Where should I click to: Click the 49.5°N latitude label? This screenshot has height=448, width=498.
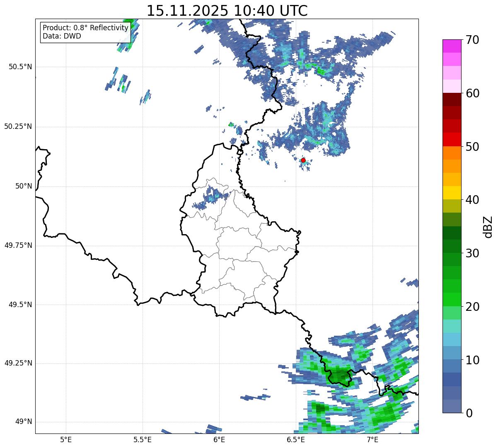click(20, 305)
